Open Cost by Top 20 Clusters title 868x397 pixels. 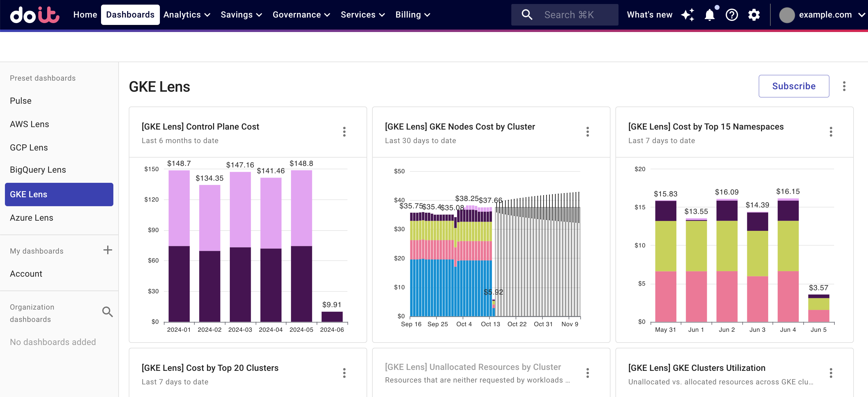[x=209, y=368]
